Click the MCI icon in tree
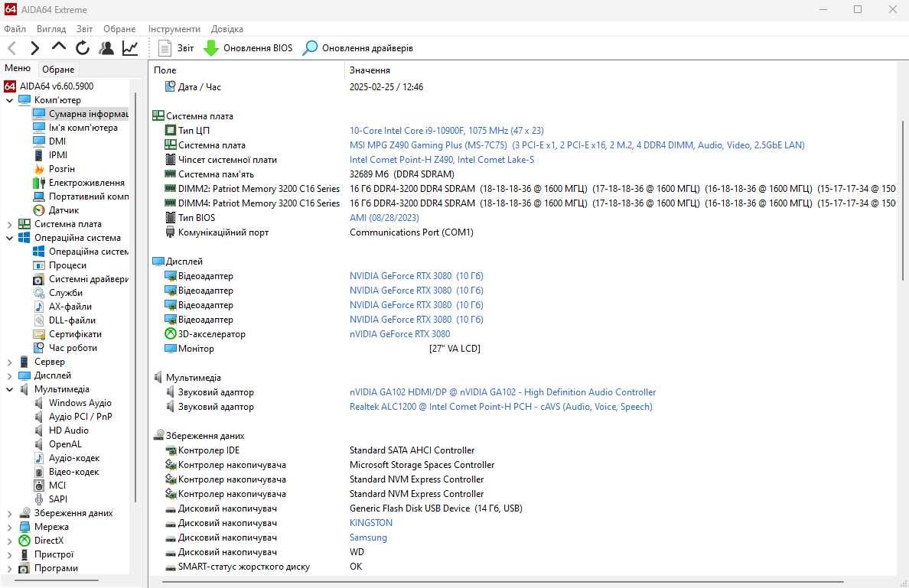This screenshot has height=588, width=909. tap(39, 486)
